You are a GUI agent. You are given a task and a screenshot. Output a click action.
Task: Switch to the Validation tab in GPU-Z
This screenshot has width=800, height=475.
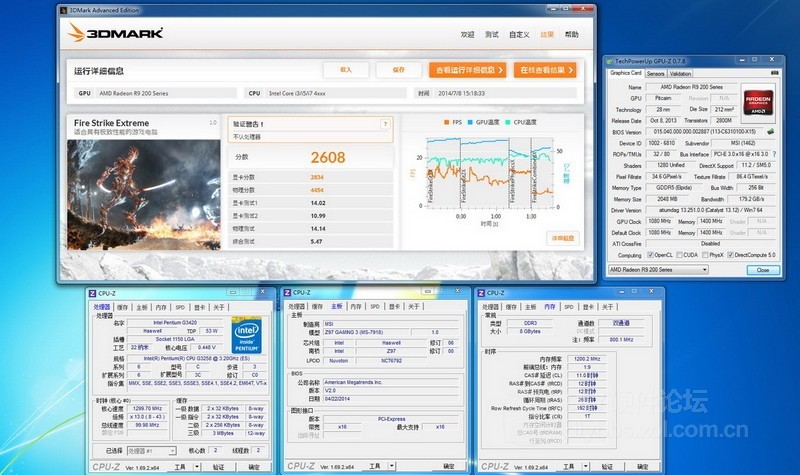(x=680, y=73)
